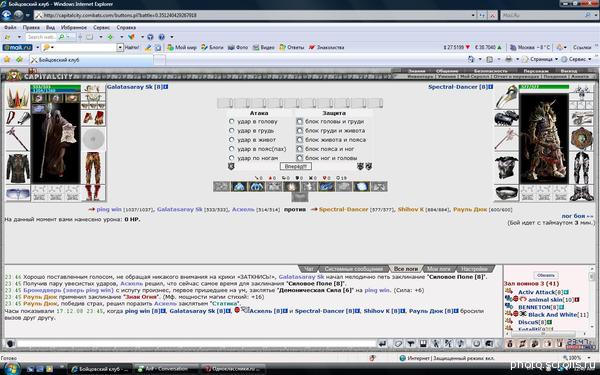Screen dimensions: 600x375
Task: Click the chat message input field
Action: point(196,344)
